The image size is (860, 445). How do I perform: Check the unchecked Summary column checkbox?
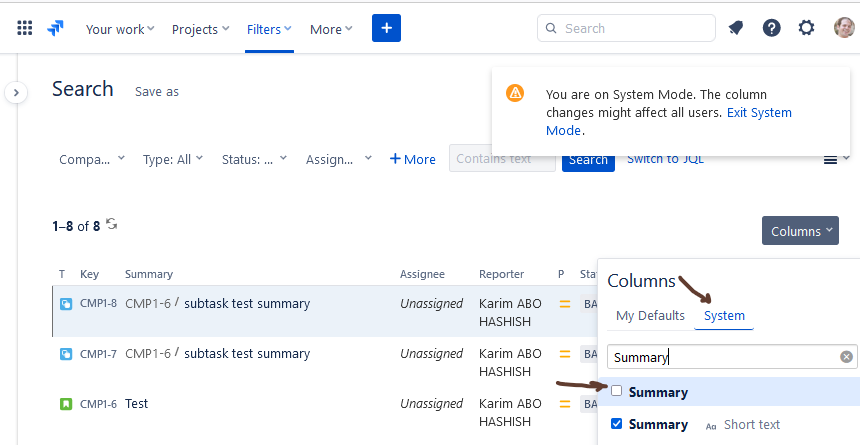[616, 391]
